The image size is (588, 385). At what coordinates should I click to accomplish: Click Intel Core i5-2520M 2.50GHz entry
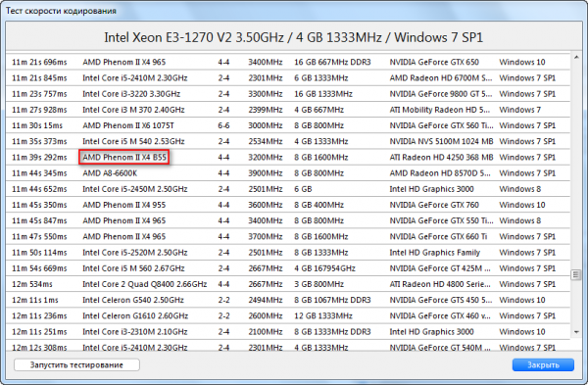[x=135, y=253]
